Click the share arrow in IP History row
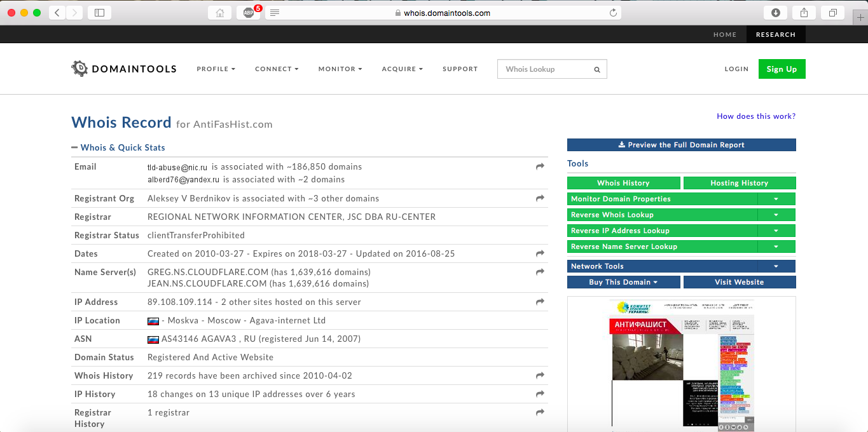 coord(540,394)
